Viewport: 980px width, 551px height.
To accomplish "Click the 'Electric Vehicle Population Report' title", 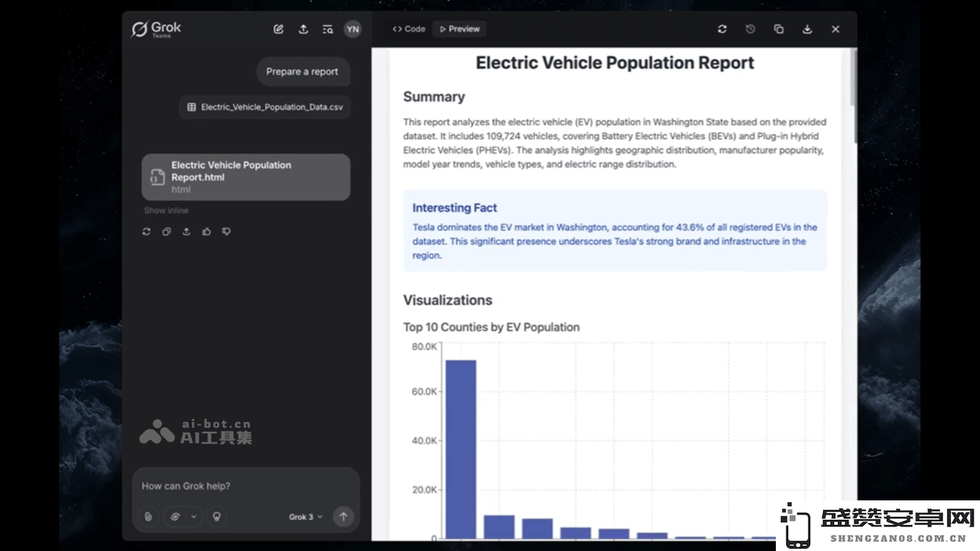I will [615, 63].
